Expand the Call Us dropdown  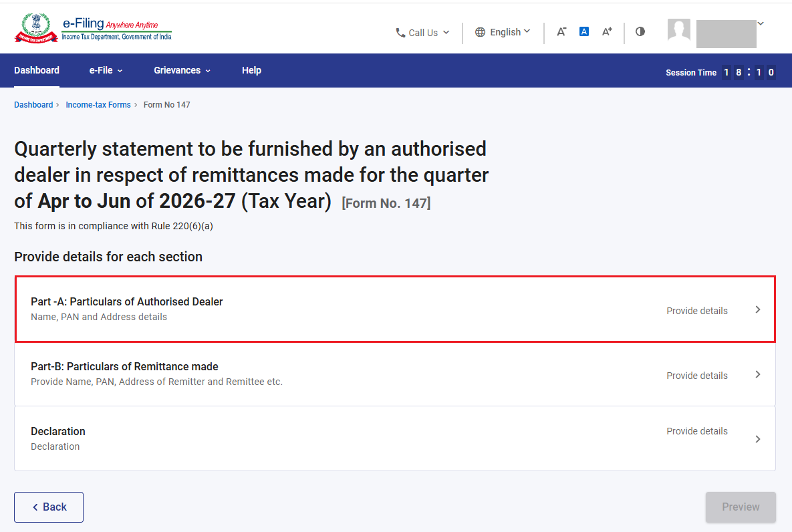(x=423, y=32)
